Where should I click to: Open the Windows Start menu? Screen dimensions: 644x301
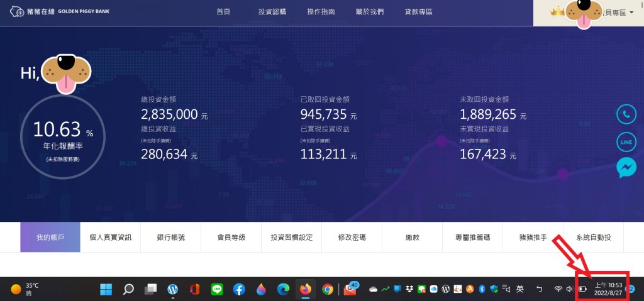[106, 289]
